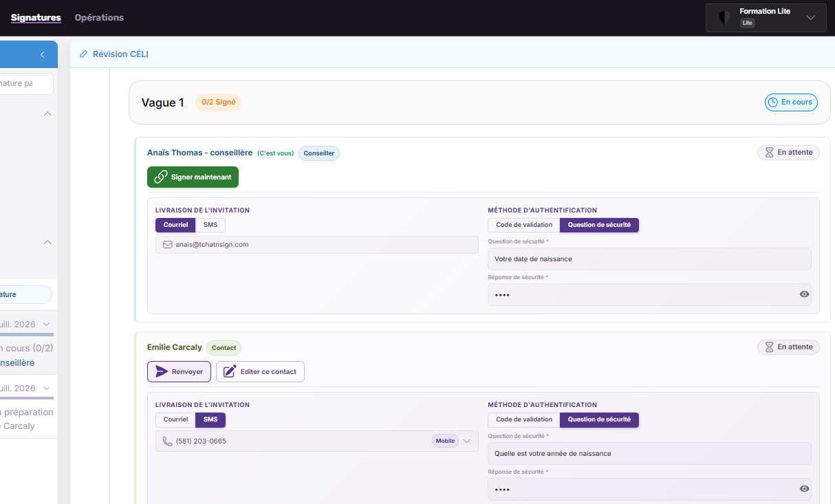
Task: Click the phone icon beside (581) 203-0665
Action: [167, 441]
